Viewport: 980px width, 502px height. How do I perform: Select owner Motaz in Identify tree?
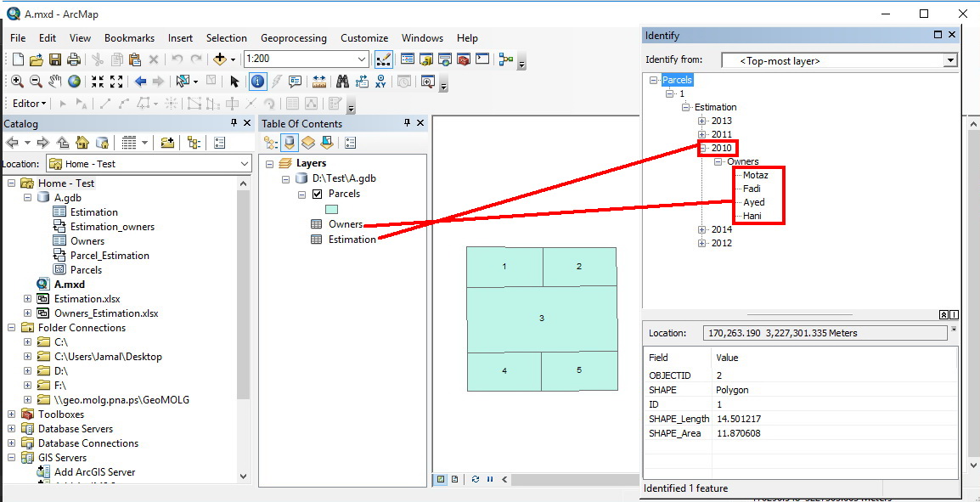756,175
